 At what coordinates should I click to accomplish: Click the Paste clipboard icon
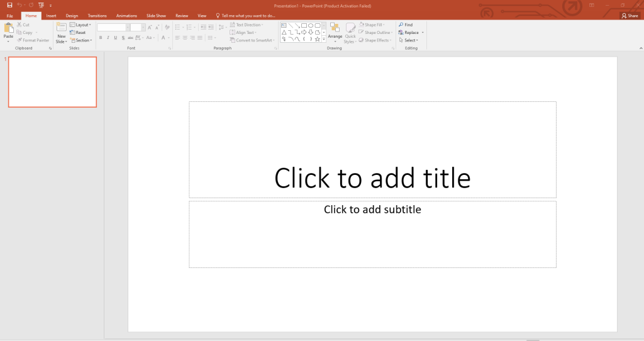[8, 28]
